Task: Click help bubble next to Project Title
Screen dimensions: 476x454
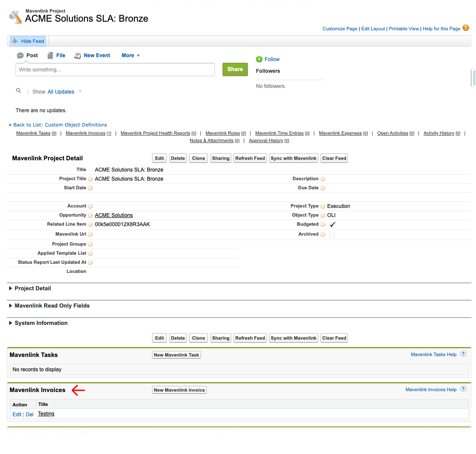Action: tap(90, 179)
